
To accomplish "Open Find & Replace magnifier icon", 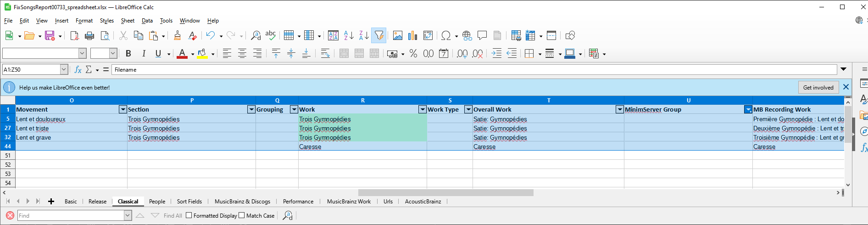I will tap(256, 35).
